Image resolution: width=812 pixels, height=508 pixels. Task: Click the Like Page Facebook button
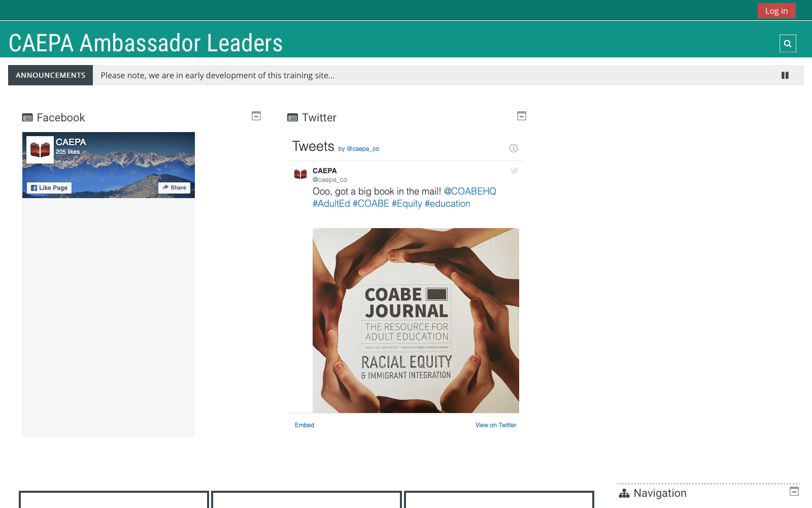49,188
